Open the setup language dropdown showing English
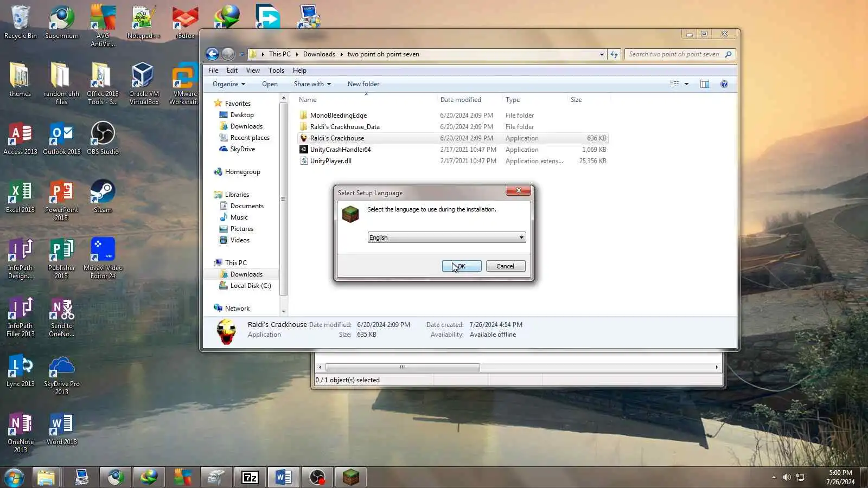The width and height of the screenshot is (868, 488). click(446, 237)
